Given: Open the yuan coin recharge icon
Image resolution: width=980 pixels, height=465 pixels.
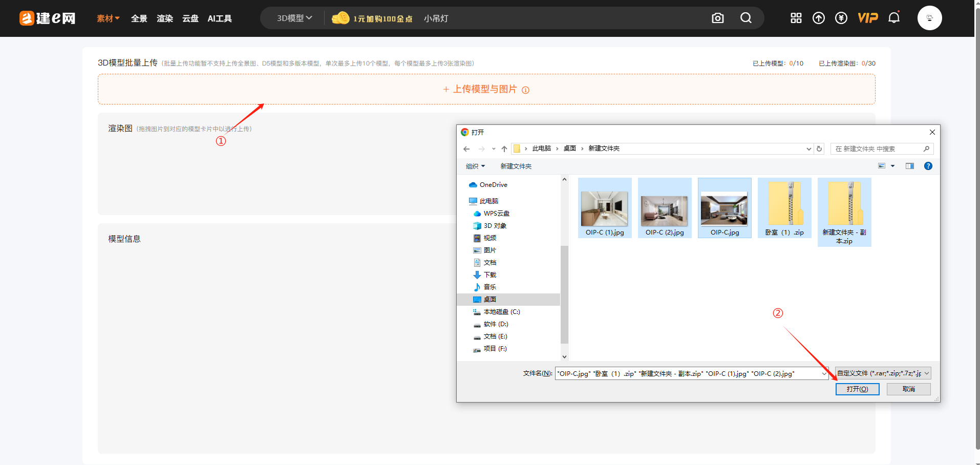Looking at the screenshot, I should [x=841, y=18].
